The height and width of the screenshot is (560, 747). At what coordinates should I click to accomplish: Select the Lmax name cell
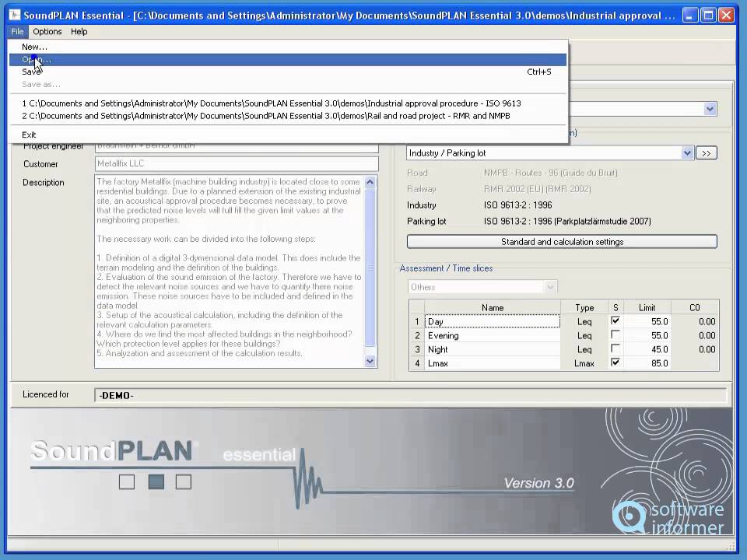pyautogui.click(x=492, y=363)
